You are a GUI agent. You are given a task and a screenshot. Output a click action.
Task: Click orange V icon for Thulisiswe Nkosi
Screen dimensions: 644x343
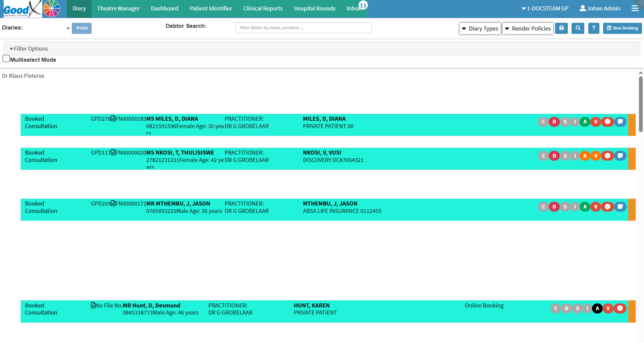point(596,156)
